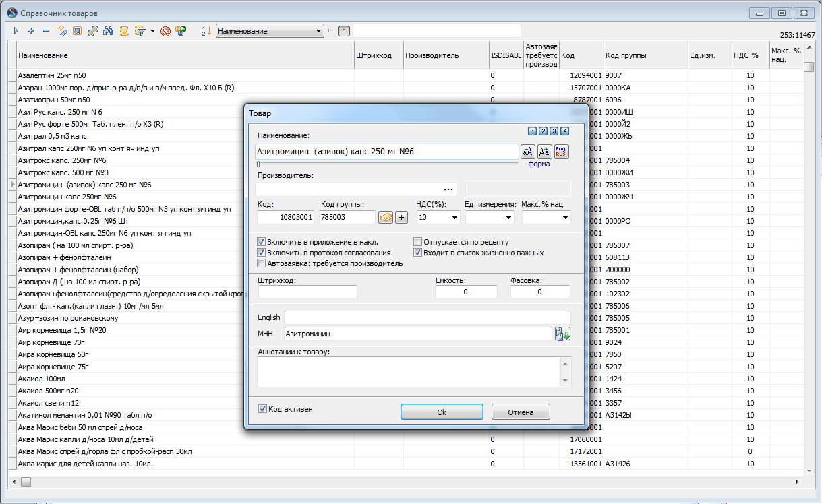This screenshot has height=504, width=822.
Task: Open filter dropdown arrow next to funnel
Action: click(x=152, y=31)
